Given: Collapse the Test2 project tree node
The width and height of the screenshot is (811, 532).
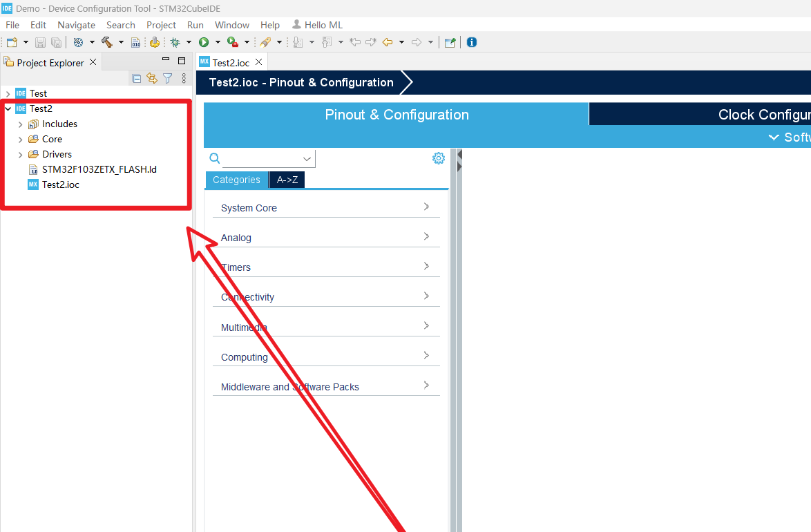Looking at the screenshot, I should [8, 108].
